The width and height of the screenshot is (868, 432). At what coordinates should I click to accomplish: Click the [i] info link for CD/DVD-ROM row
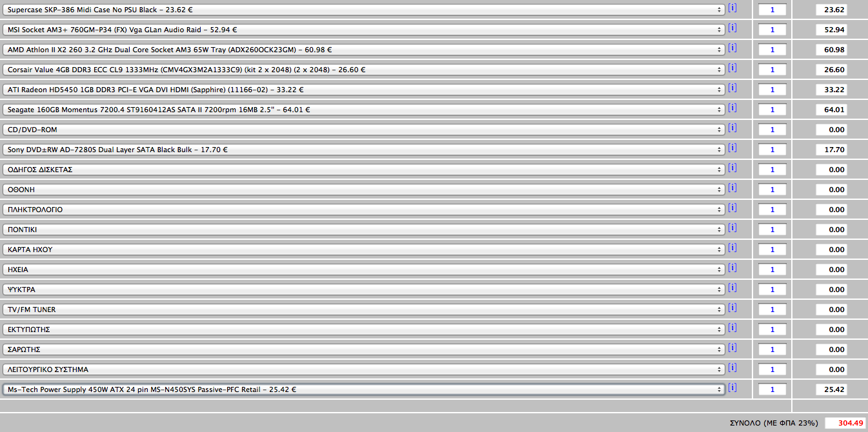coord(732,128)
